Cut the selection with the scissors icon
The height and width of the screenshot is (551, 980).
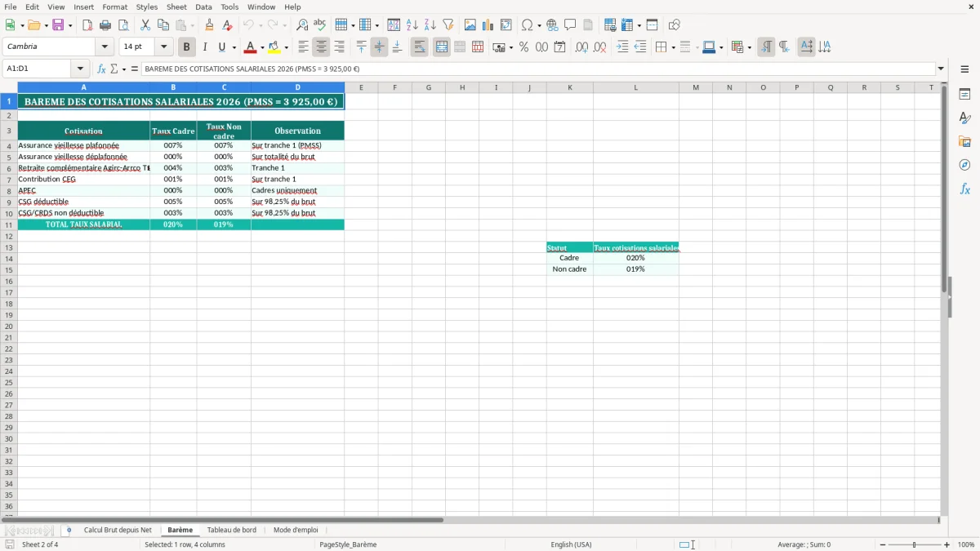(145, 25)
